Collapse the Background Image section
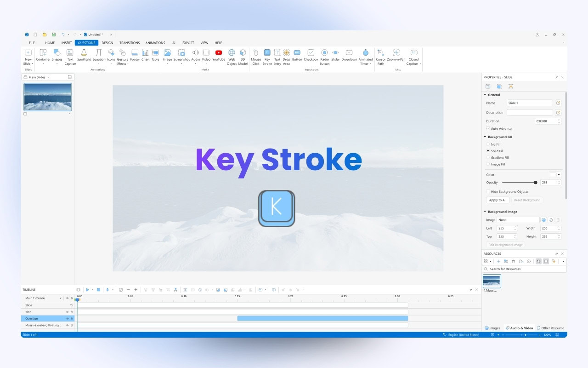Viewport: 588px width, 368px height. click(485, 212)
